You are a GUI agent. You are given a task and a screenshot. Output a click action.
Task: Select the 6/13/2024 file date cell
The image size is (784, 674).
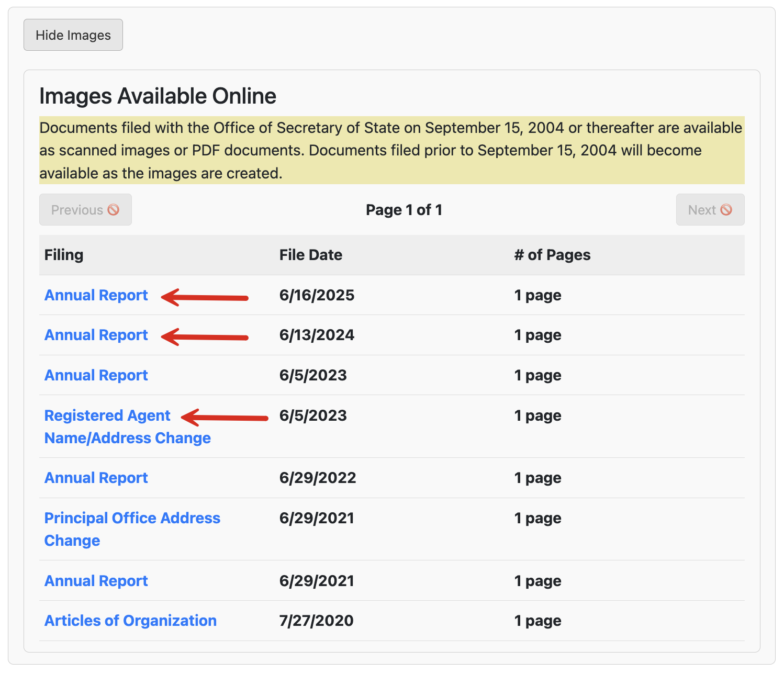click(x=317, y=335)
